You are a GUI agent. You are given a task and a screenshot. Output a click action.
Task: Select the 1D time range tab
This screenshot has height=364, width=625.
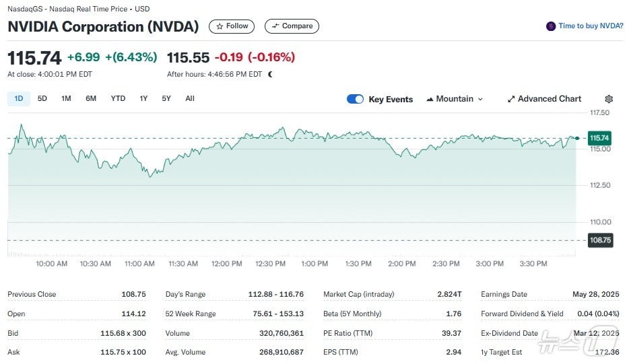[x=18, y=99]
